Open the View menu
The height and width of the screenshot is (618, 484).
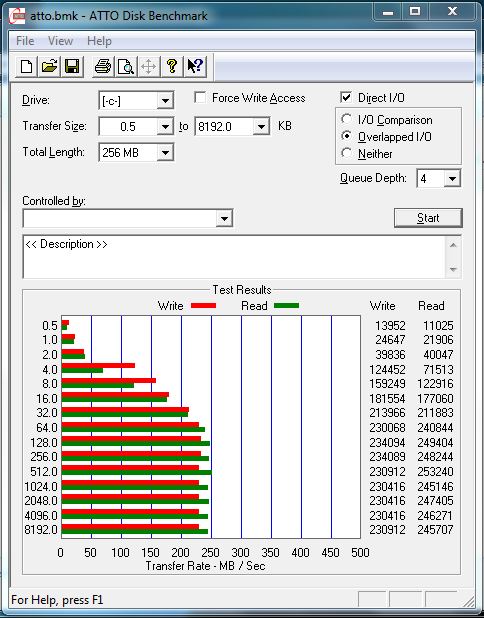pyautogui.click(x=60, y=41)
